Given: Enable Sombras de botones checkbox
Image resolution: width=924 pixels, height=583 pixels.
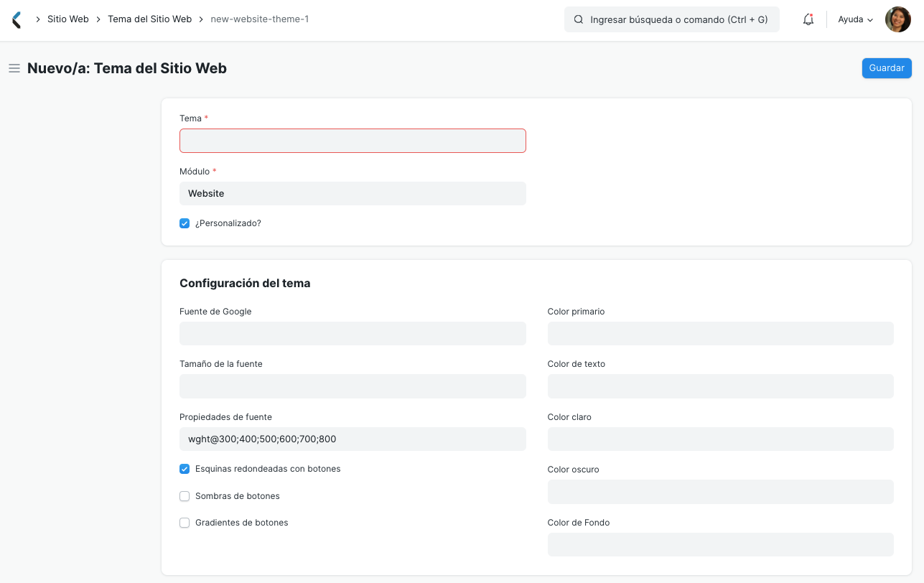Looking at the screenshot, I should pyautogui.click(x=185, y=496).
